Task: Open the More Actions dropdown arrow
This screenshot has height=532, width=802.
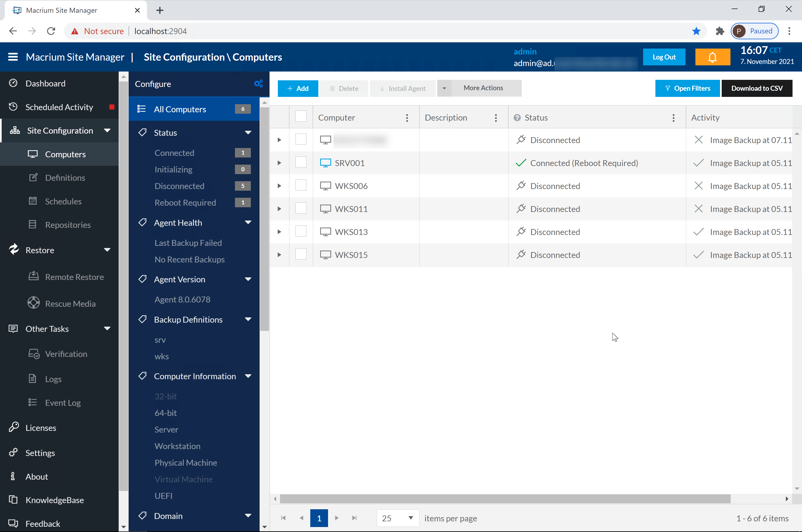Action: point(444,88)
